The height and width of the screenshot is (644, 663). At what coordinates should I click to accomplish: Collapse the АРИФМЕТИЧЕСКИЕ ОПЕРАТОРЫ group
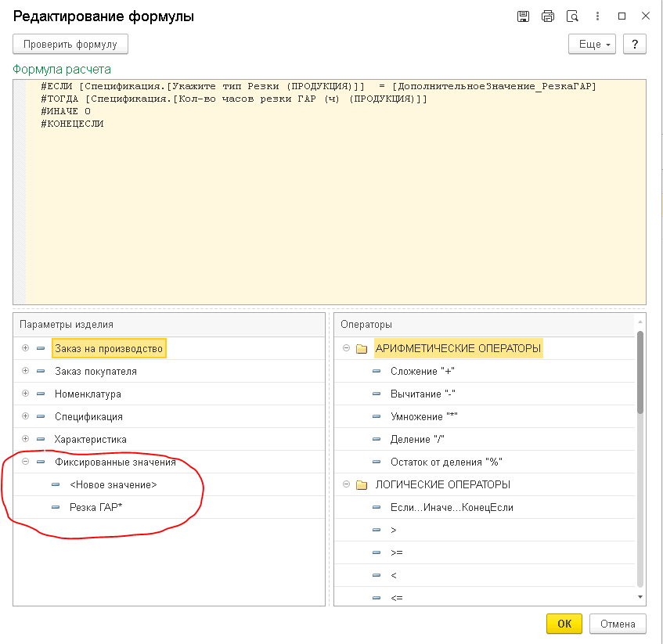[346, 349]
